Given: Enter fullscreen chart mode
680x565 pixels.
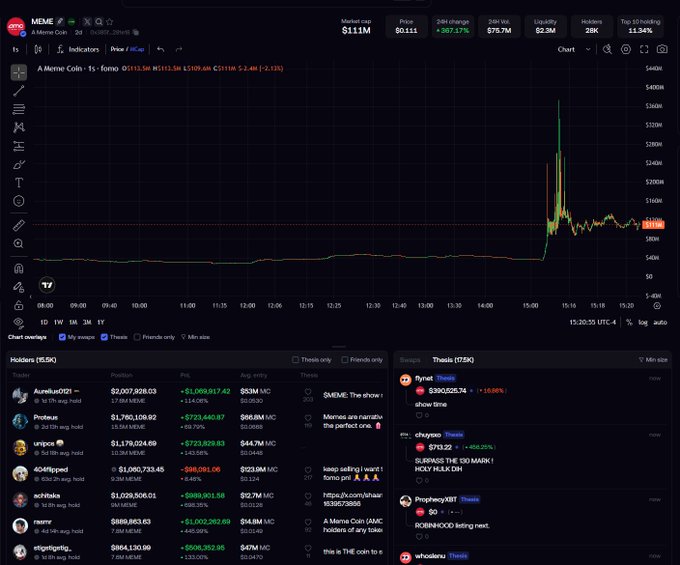Looking at the screenshot, I should click(644, 49).
